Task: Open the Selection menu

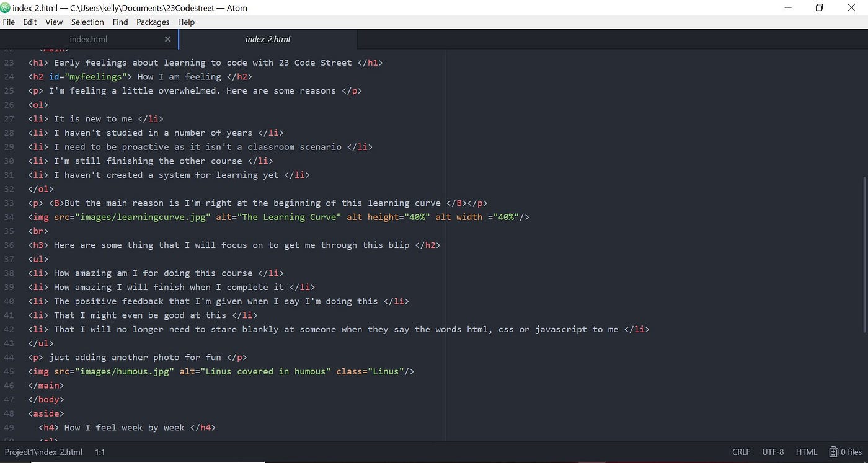Action: [87, 22]
